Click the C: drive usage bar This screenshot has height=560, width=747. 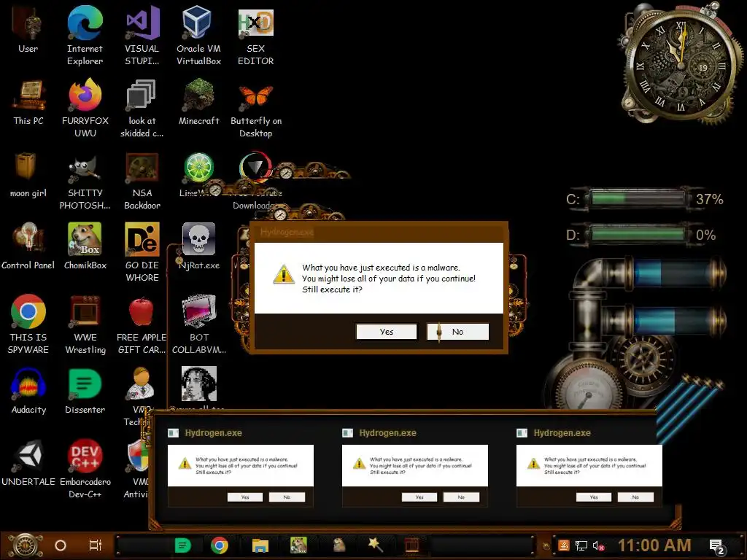(x=638, y=198)
